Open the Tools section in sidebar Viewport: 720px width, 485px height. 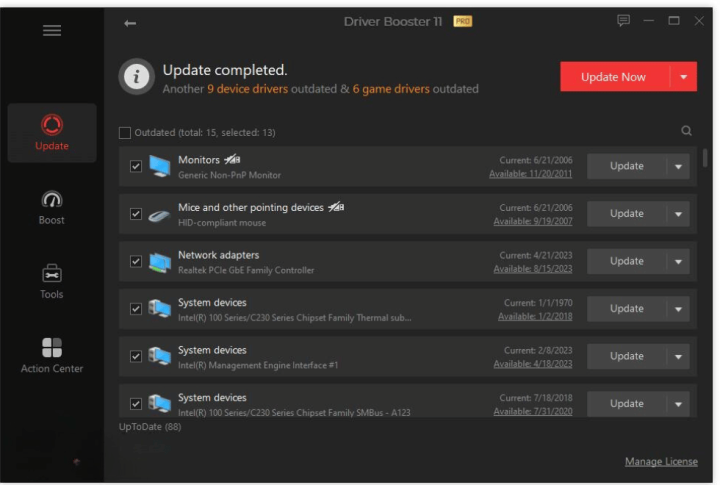click(x=52, y=282)
